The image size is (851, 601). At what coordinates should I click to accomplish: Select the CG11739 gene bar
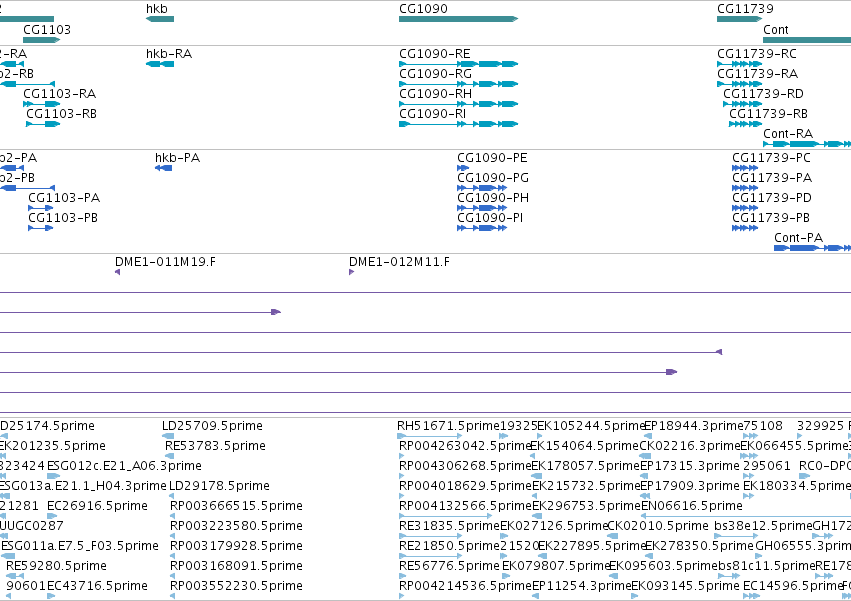click(740, 19)
